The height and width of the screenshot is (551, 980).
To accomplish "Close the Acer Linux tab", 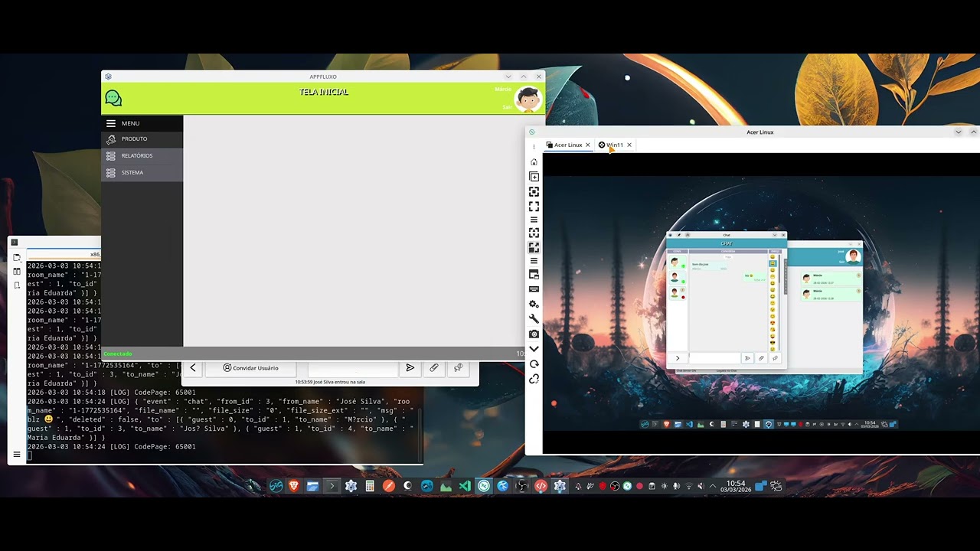I will pyautogui.click(x=588, y=145).
